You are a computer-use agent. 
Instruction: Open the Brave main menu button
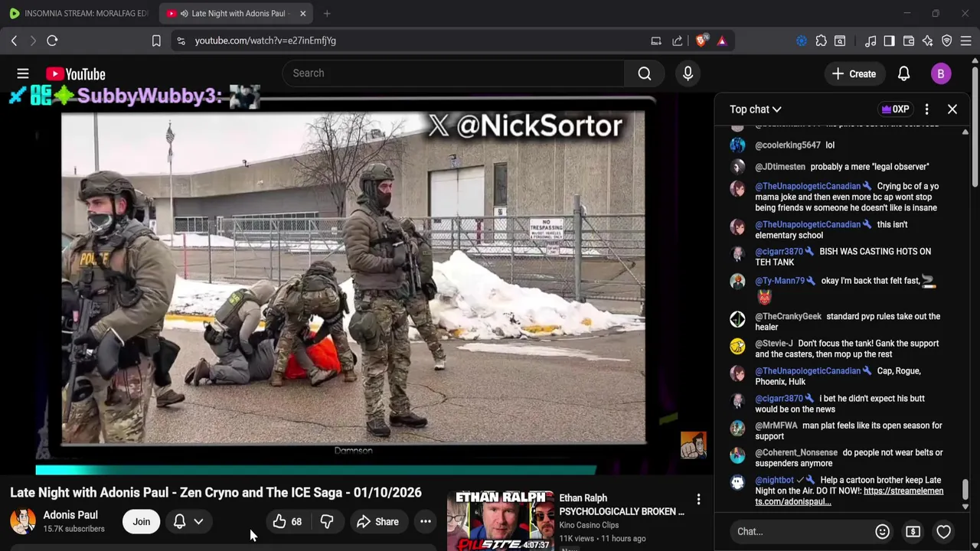(965, 41)
